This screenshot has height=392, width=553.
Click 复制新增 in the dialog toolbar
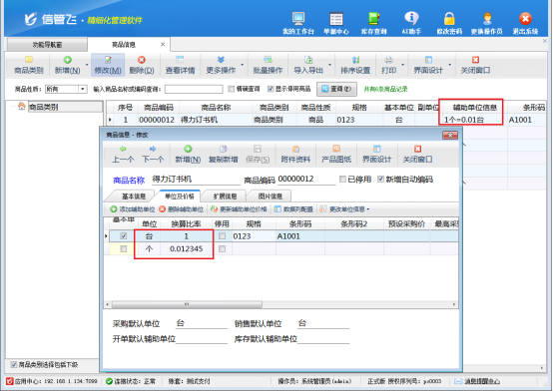click(223, 155)
